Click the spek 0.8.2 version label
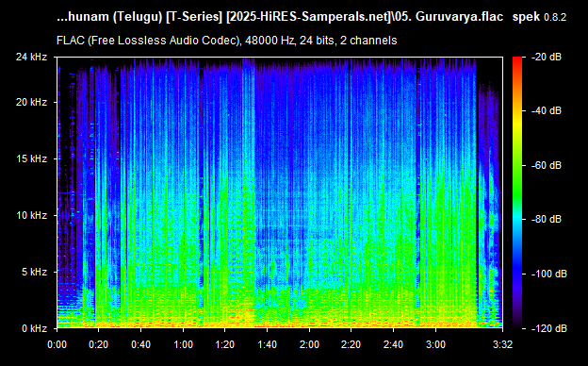This screenshot has height=366, width=588. pos(539,17)
